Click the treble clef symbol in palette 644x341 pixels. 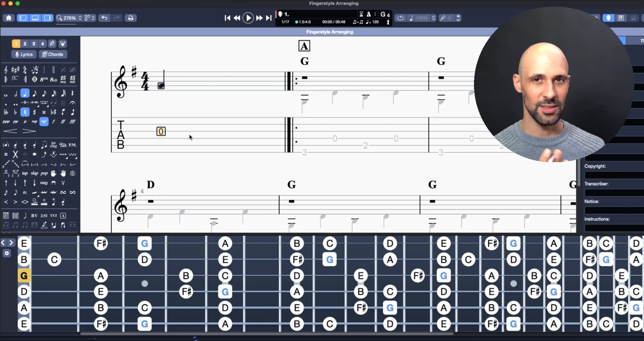(6, 70)
